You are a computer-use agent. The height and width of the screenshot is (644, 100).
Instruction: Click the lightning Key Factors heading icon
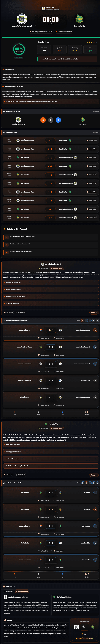(x=4, y=229)
